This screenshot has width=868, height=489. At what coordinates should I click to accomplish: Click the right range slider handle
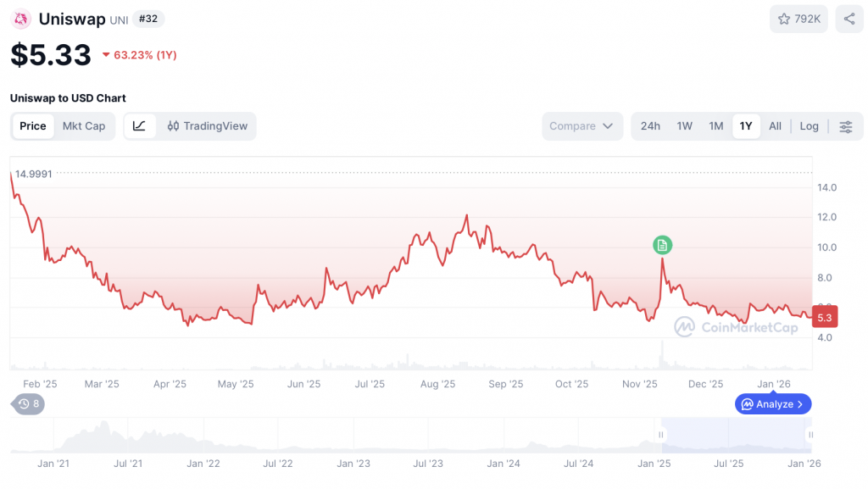point(810,435)
